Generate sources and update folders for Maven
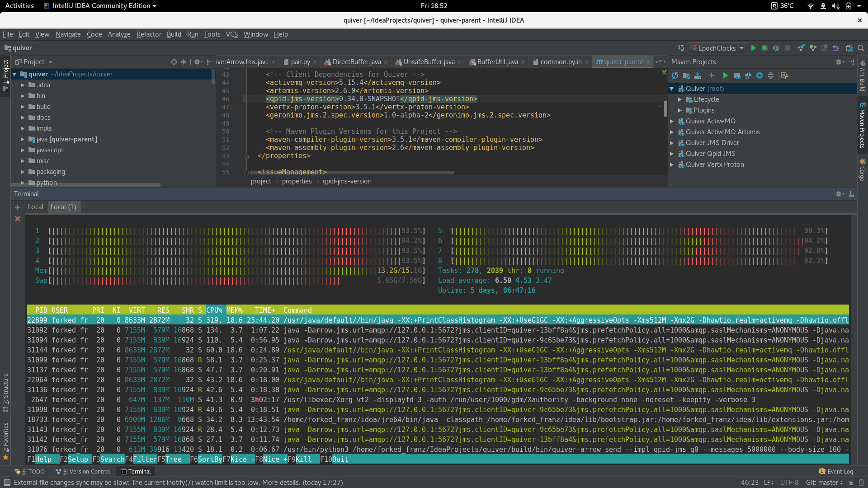The image size is (868, 488). point(686,75)
